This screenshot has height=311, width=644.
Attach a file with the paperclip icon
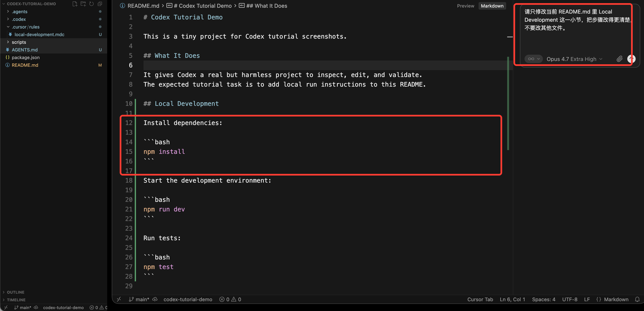click(x=620, y=59)
